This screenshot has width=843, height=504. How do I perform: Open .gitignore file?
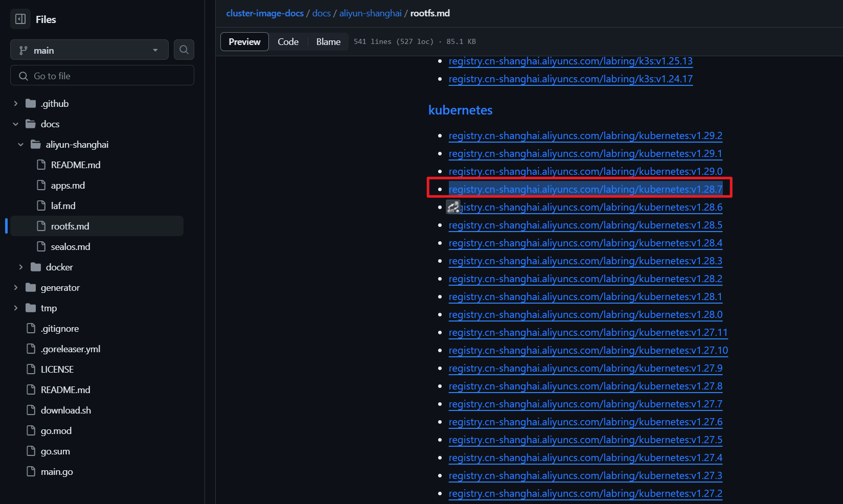coord(60,329)
